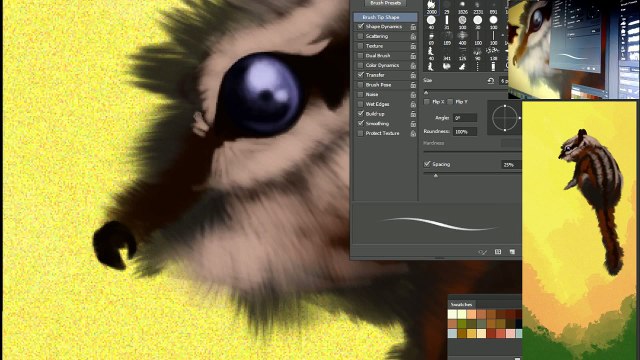This screenshot has height=360, width=640.
Task: Pick the olive green swatch
Action: pos(462,324)
